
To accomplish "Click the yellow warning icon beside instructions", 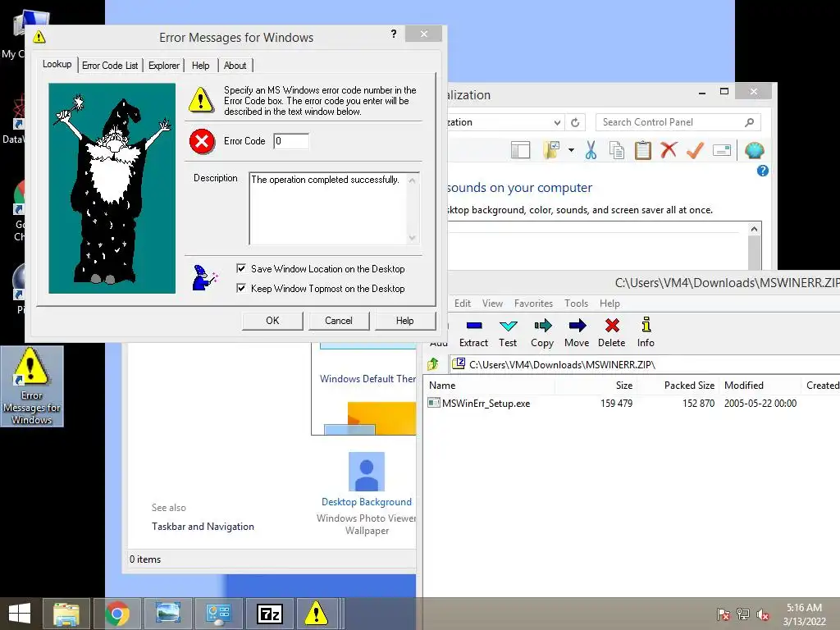I will [x=201, y=99].
